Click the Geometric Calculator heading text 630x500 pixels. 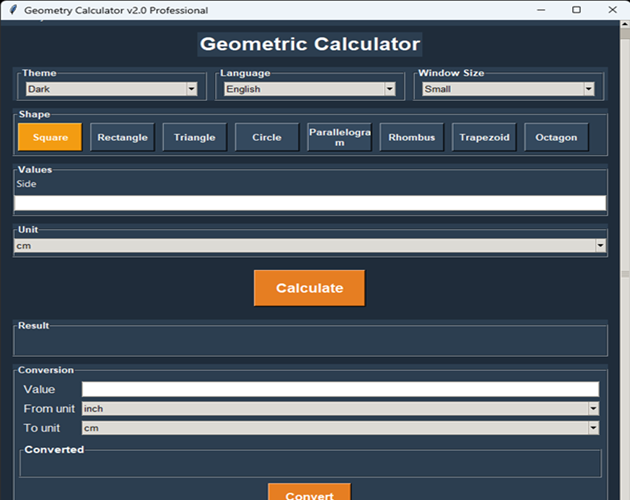pyautogui.click(x=310, y=44)
